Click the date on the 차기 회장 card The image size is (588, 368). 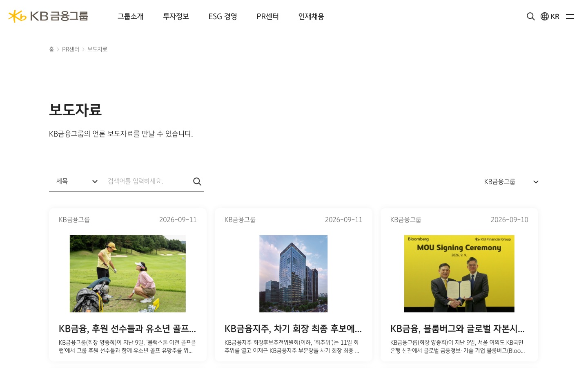(x=344, y=220)
